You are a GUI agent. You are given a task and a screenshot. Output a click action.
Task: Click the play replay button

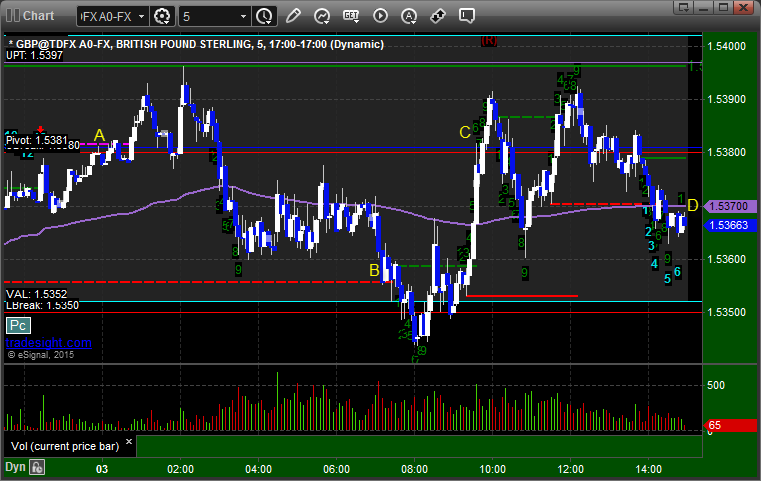pos(380,16)
